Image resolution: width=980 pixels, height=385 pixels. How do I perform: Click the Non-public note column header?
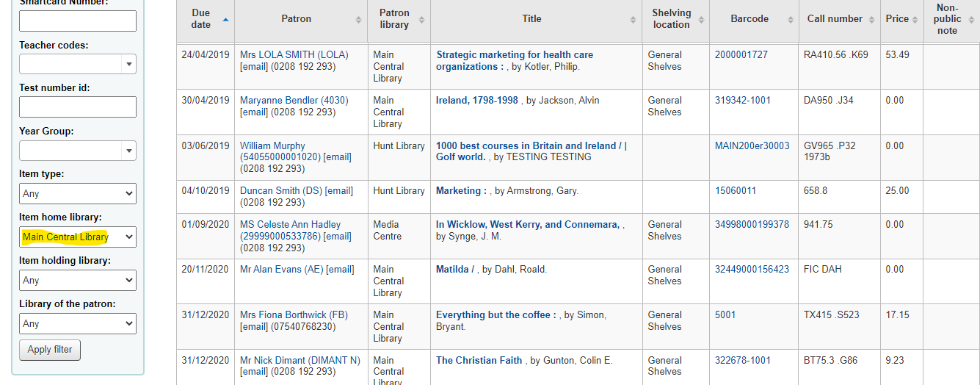tap(947, 19)
